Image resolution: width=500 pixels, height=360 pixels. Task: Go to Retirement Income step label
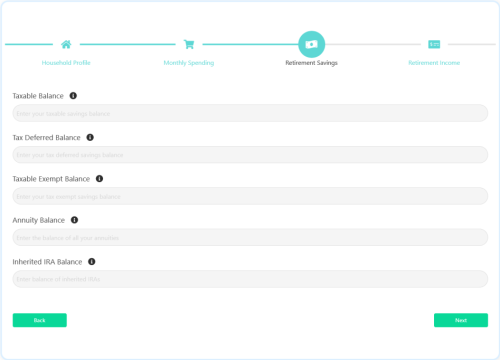434,63
